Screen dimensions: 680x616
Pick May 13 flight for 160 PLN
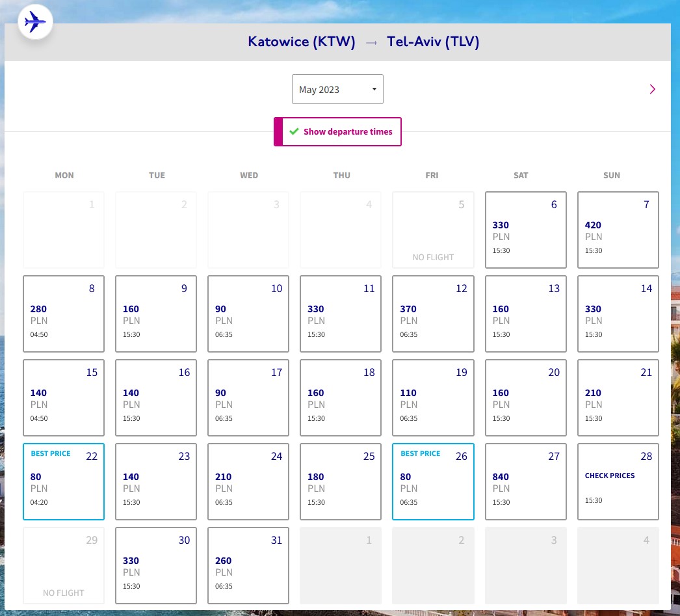pos(526,314)
